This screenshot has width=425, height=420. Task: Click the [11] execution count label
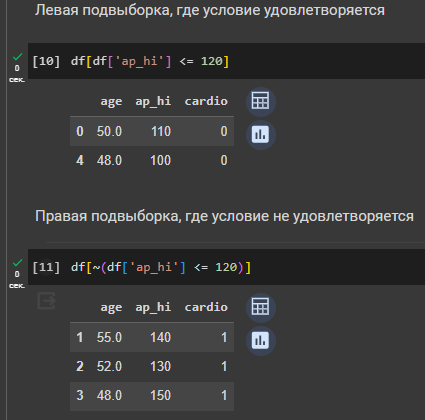tap(46, 267)
